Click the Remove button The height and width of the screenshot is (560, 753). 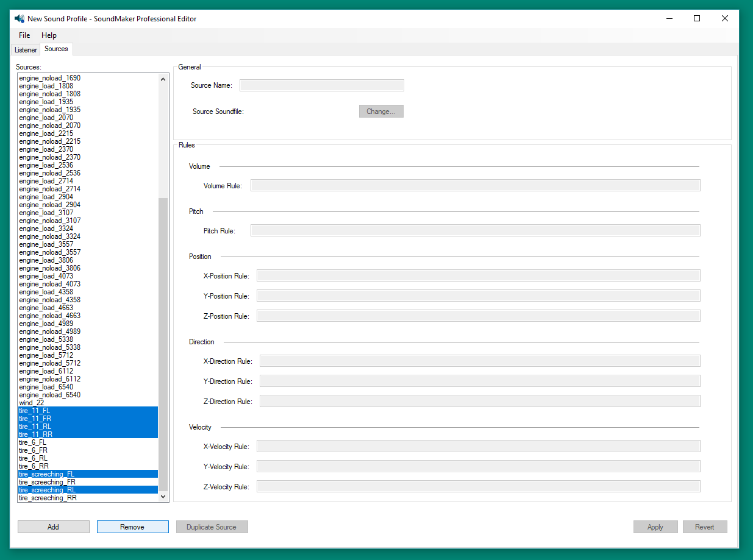[x=132, y=527]
